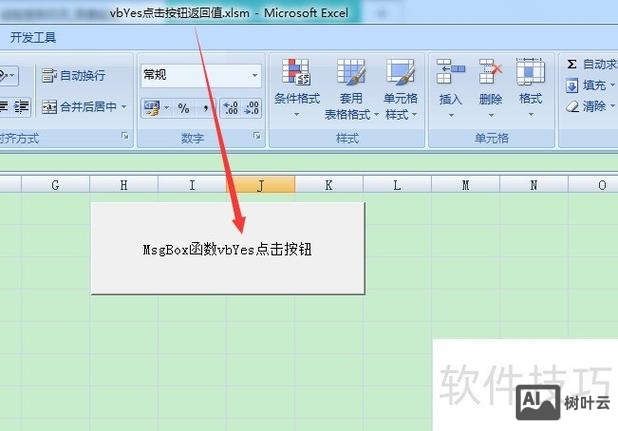Open alignment group dialog launcher
618x431 pixels.
pyautogui.click(x=125, y=136)
